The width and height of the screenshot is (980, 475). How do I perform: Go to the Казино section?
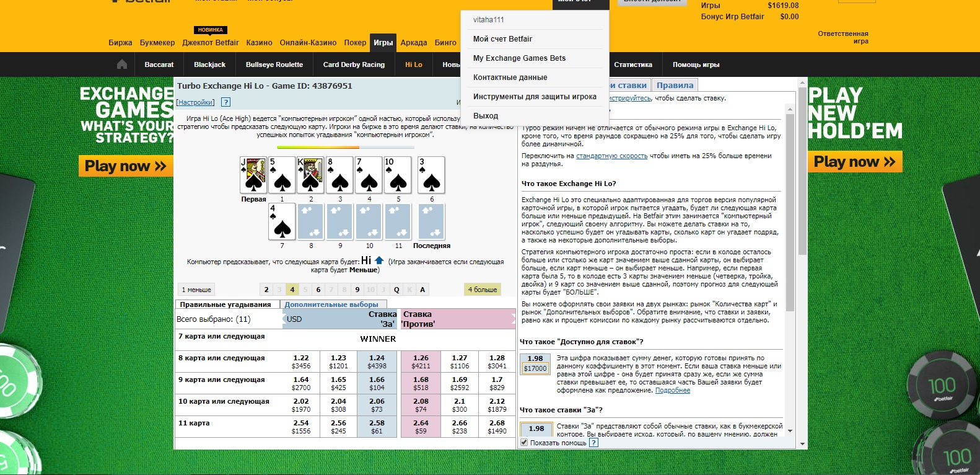[259, 43]
